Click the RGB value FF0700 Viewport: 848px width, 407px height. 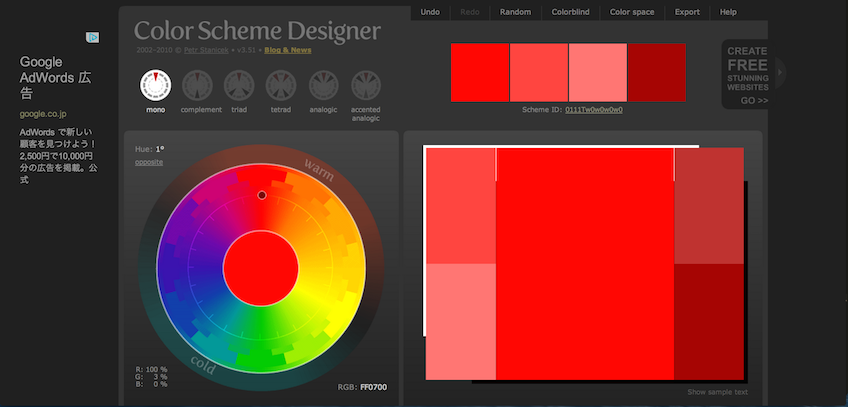click(x=373, y=387)
